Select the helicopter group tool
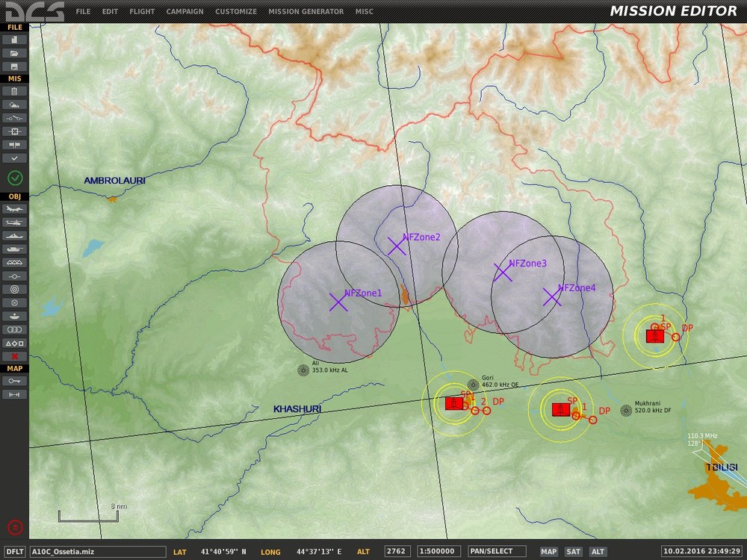The width and height of the screenshot is (747, 560). 14,223
